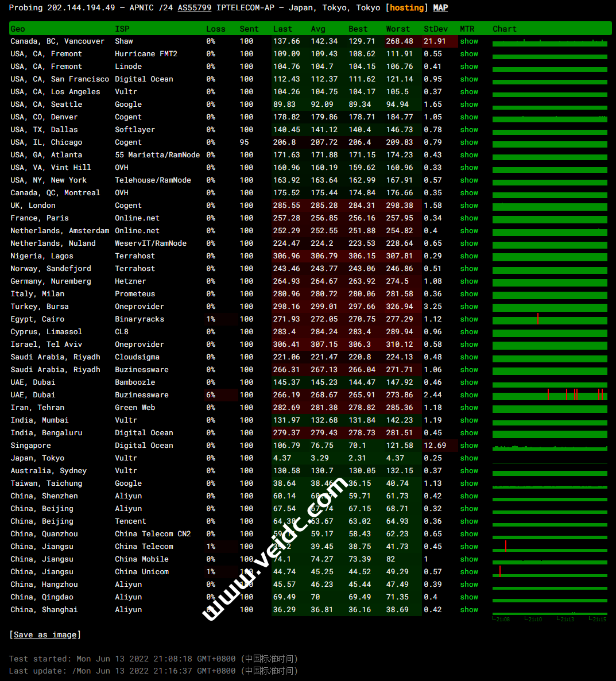Open the MAP link in the header
The height and width of the screenshot is (681, 616).
[441, 8]
